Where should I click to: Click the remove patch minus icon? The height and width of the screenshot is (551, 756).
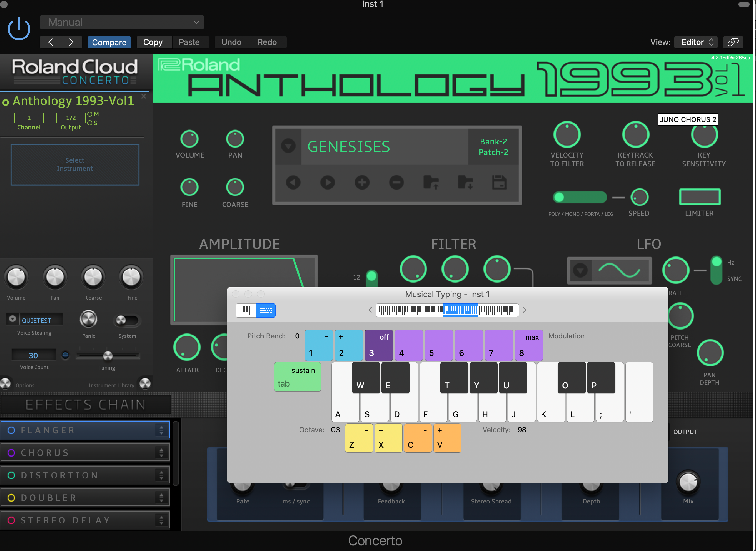[x=396, y=182]
